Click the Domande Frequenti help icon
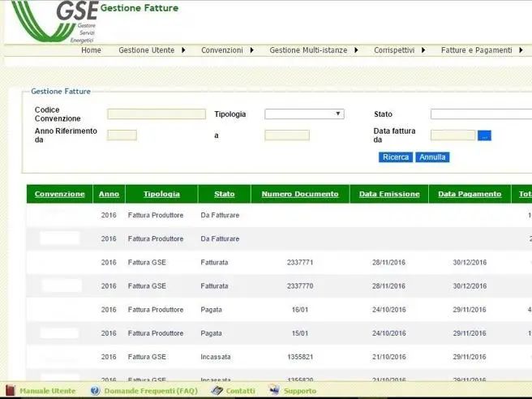Screen dimensions: 532x399 [95, 391]
